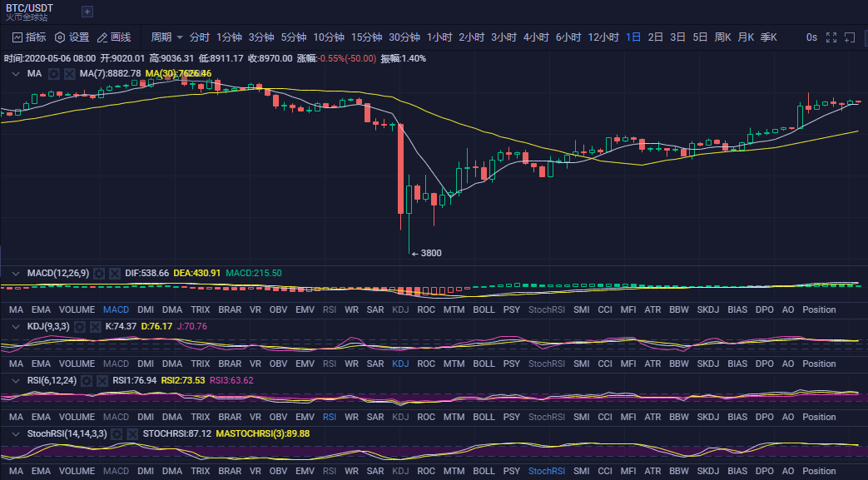Open the 设置 settings option

(72, 37)
